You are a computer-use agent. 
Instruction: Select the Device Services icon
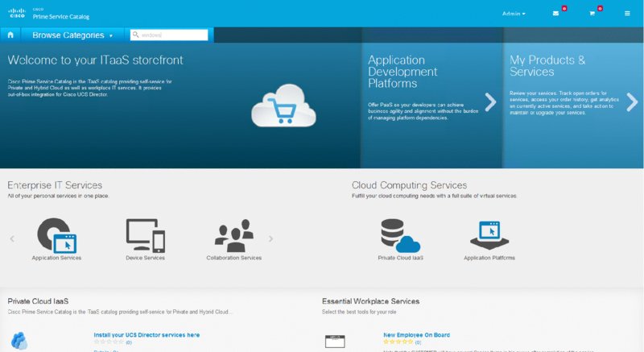tap(145, 235)
